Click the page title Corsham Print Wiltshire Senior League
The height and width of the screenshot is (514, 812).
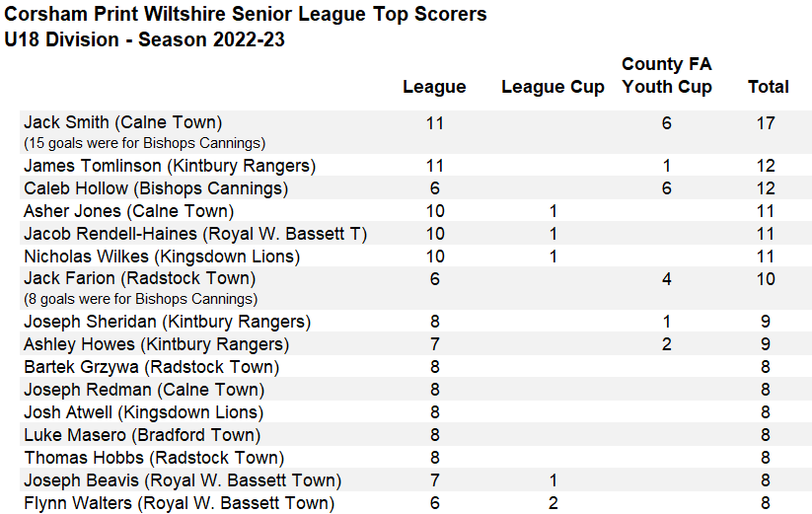tap(246, 14)
